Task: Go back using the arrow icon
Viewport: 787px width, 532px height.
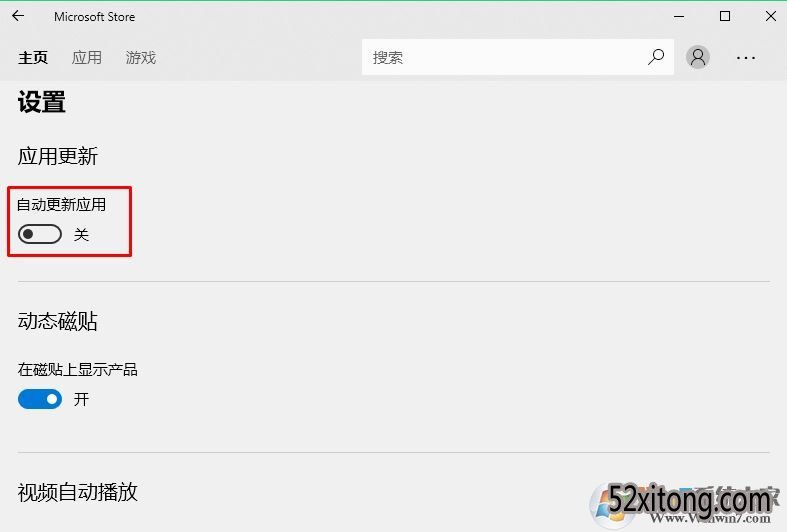Action: point(18,16)
